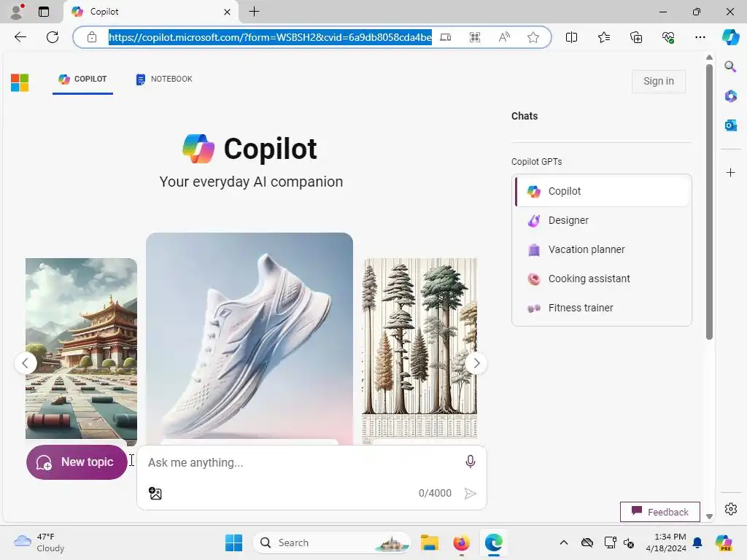Open sidebar settings gear

(x=731, y=509)
